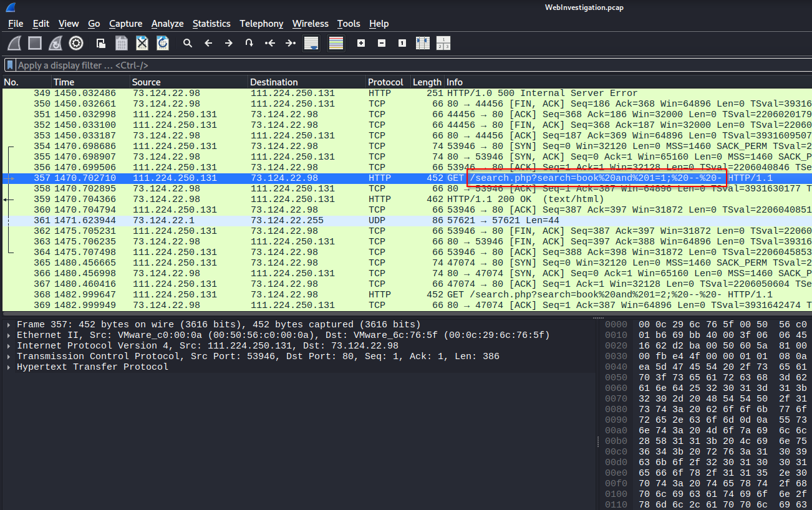This screenshot has width=812, height=510.
Task: Click the resize columns icon
Action: (422, 43)
